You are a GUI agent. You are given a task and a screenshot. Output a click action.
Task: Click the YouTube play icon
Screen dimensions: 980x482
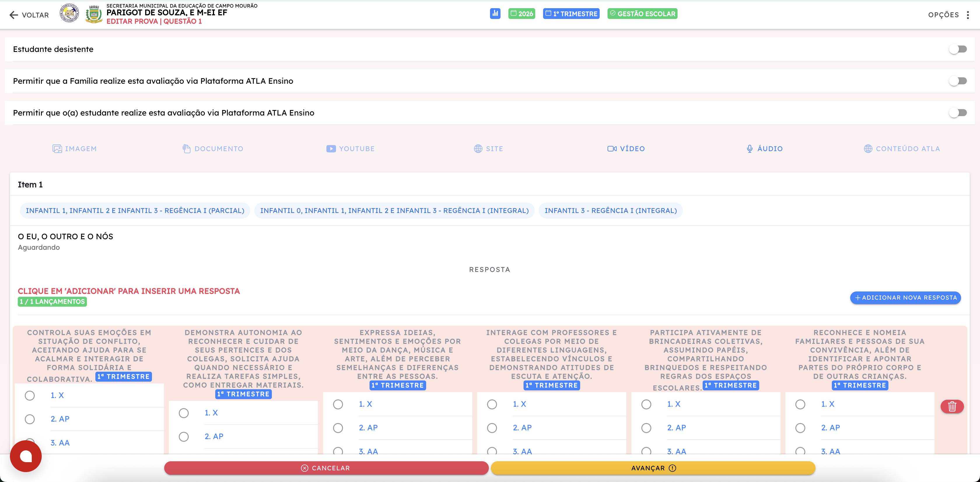(331, 149)
